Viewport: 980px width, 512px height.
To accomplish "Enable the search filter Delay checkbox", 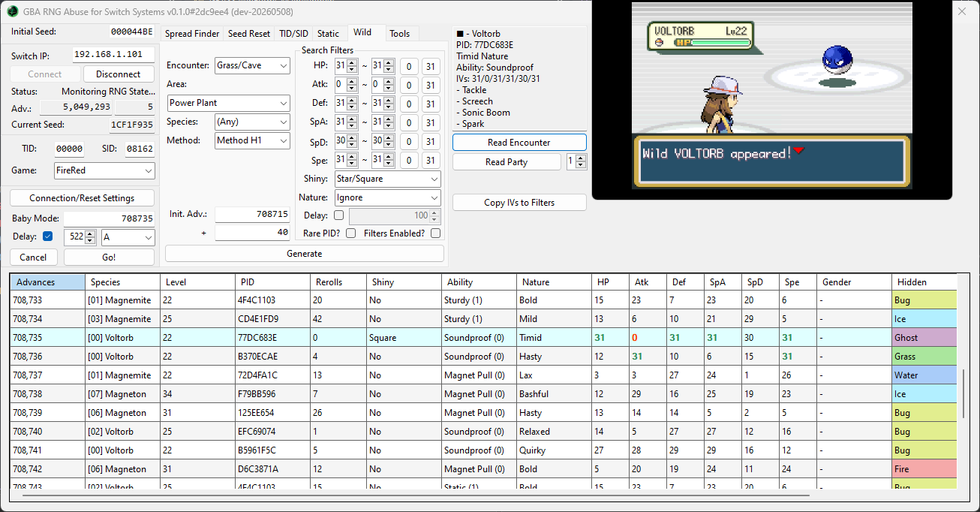I will point(338,216).
